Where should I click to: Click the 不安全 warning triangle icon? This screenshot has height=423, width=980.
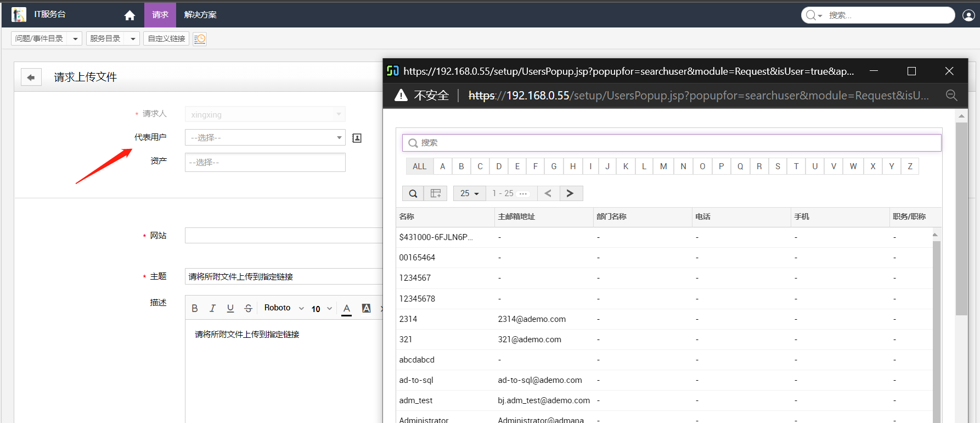tap(401, 96)
